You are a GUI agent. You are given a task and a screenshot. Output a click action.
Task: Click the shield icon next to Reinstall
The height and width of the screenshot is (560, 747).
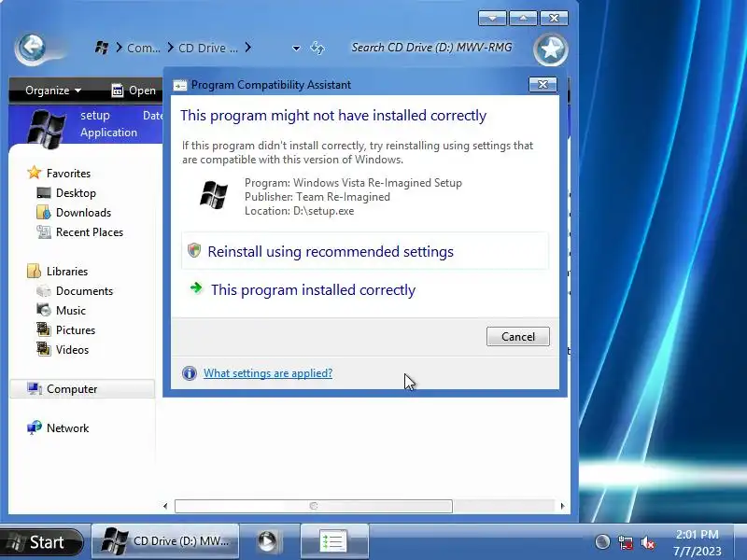pyautogui.click(x=194, y=250)
